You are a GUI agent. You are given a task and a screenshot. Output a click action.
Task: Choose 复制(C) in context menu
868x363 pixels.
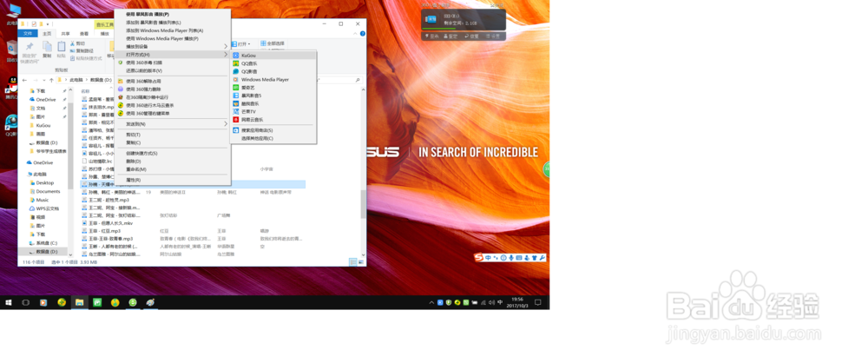coord(172,142)
